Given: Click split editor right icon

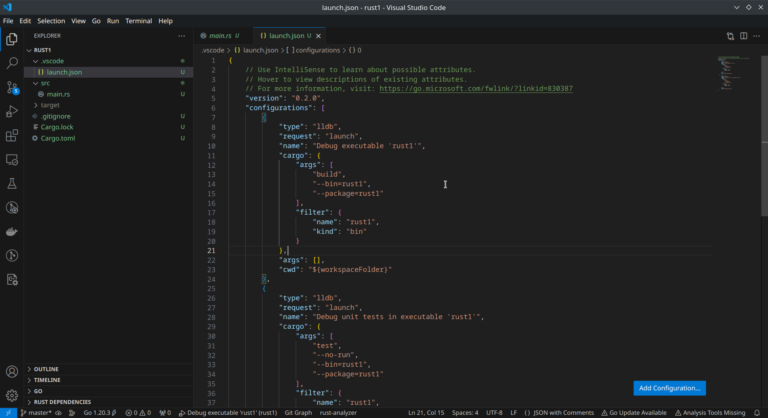Looking at the screenshot, I should click(744, 36).
